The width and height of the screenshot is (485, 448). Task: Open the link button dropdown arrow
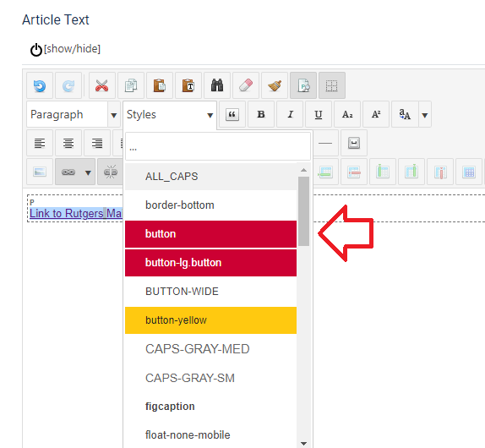89,172
